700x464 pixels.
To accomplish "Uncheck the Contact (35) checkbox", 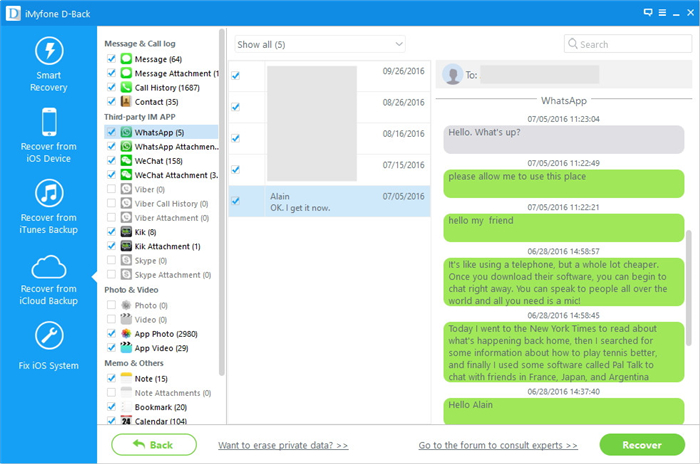I will [x=111, y=101].
